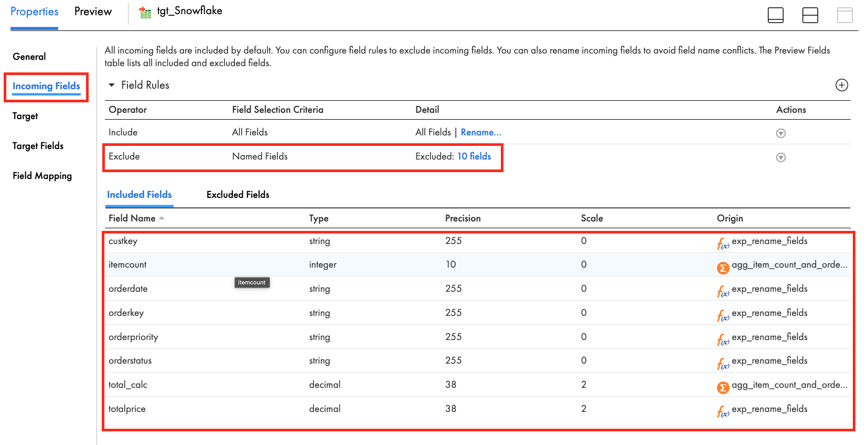Click the Origin column header
Viewport: 868px width, 445px height.
[x=730, y=218]
